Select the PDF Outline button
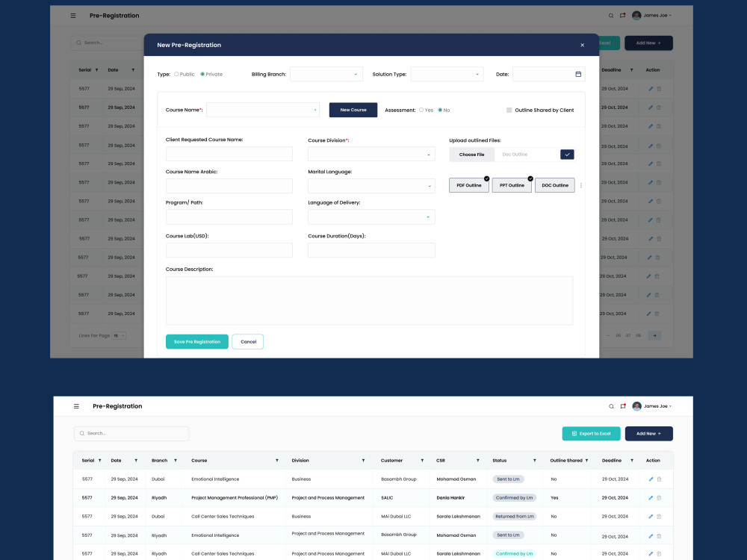747x560 pixels. click(469, 185)
